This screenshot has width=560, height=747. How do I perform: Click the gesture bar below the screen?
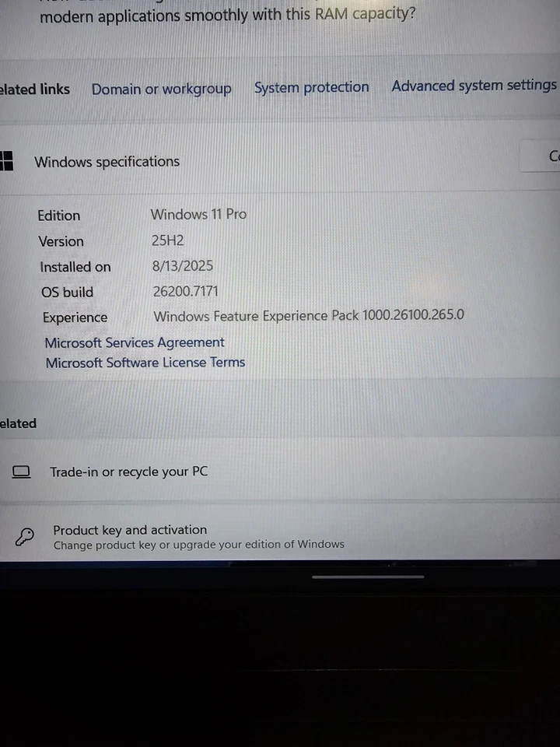coord(368,577)
